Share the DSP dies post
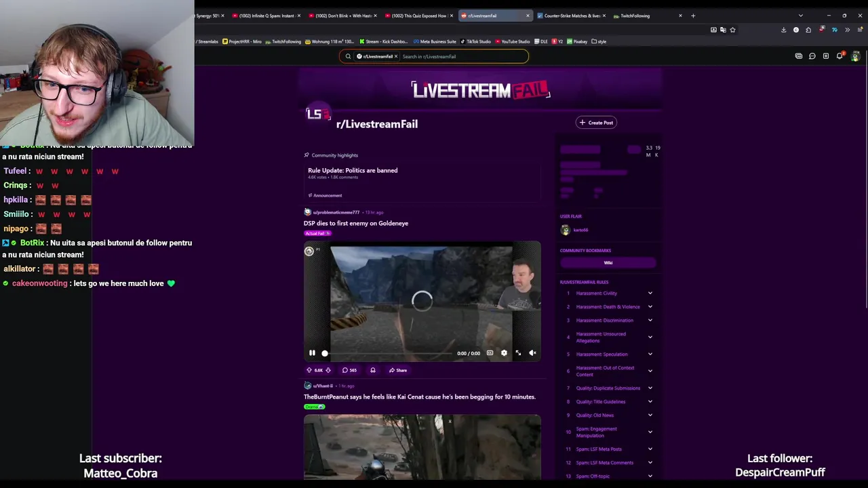This screenshot has width=868, height=488. 398,370
